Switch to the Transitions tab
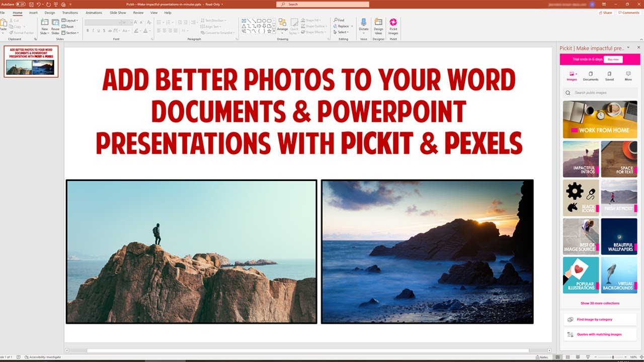644x362 pixels. (70, 13)
